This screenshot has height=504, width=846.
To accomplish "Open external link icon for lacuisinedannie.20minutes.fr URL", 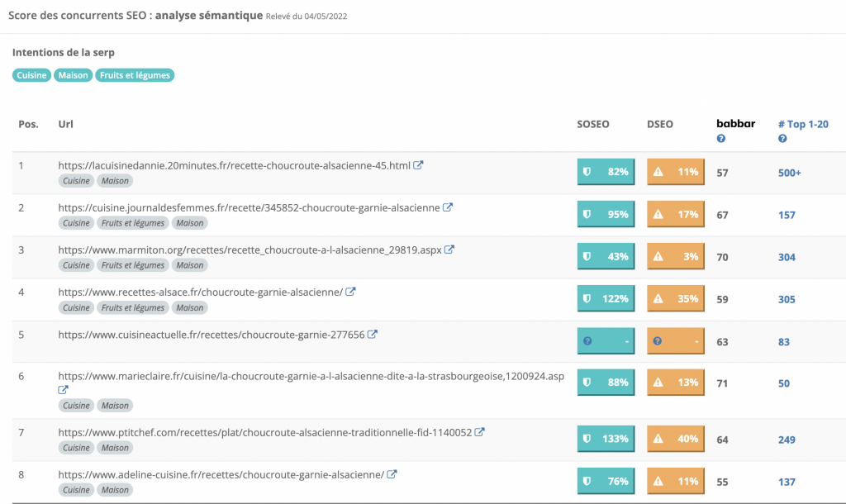I will click(418, 165).
